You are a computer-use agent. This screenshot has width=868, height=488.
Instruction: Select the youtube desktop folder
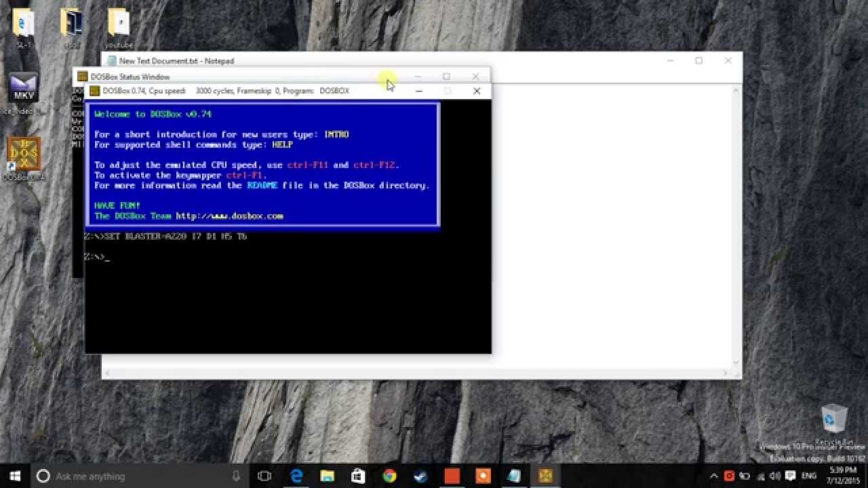click(119, 29)
